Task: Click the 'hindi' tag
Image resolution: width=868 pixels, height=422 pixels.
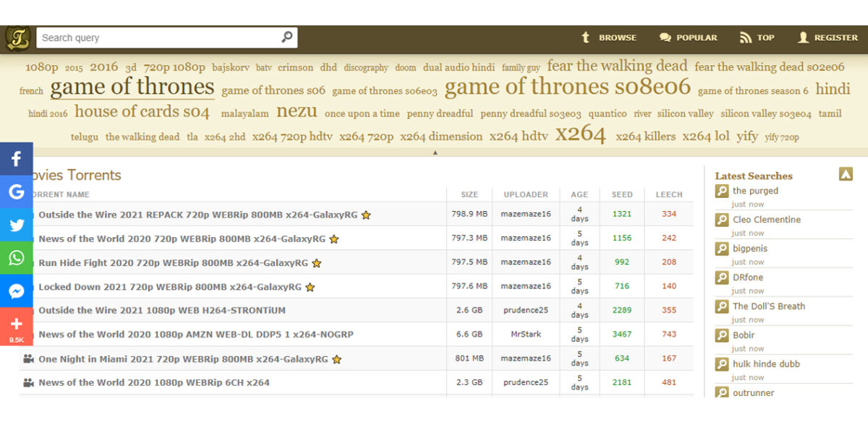Action: pyautogui.click(x=833, y=89)
